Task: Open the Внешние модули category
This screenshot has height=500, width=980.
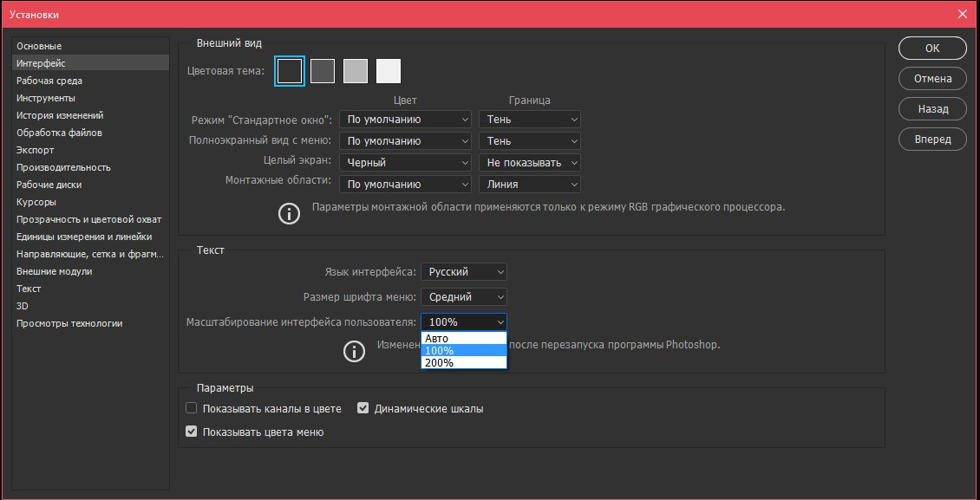Action: pos(91,271)
